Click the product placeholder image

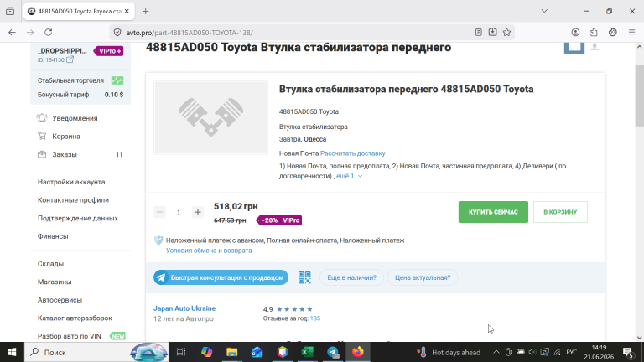click(211, 118)
